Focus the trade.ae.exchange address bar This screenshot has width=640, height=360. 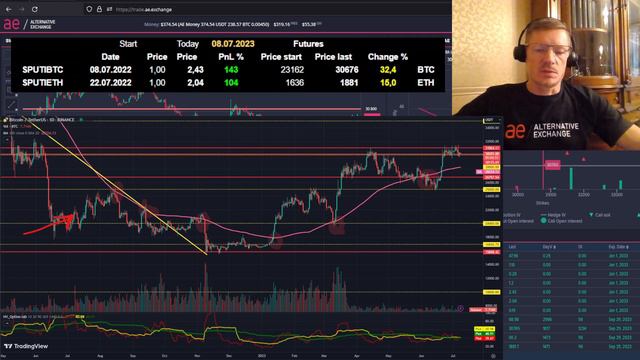click(x=144, y=9)
